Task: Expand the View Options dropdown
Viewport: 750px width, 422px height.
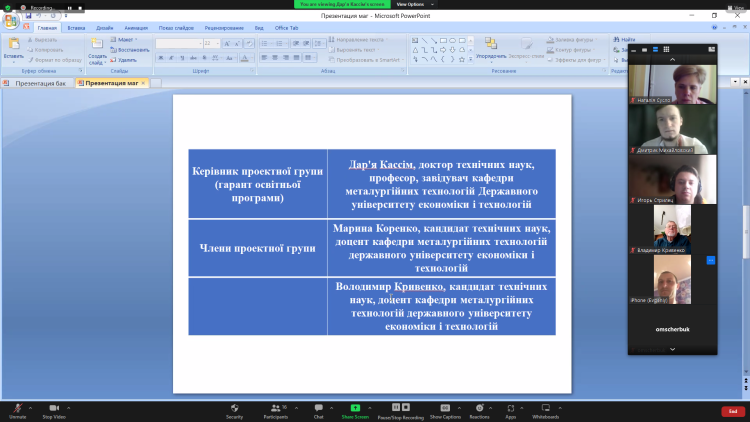Action: click(410, 4)
